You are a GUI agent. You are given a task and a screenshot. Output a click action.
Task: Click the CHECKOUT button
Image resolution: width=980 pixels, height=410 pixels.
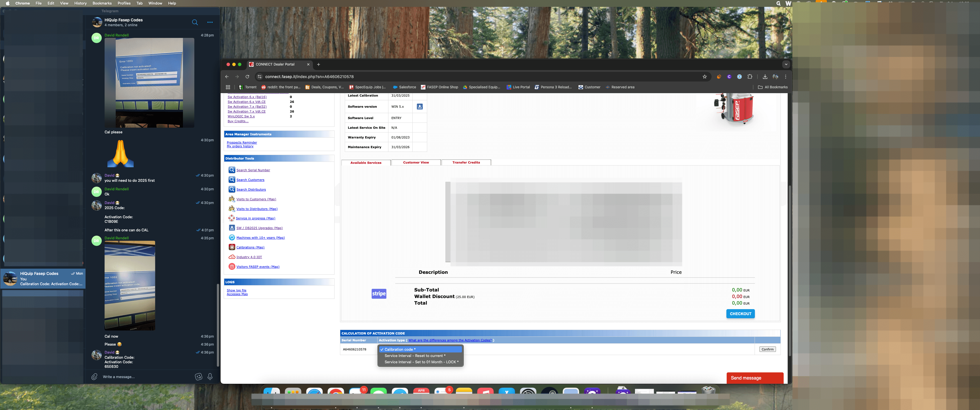[740, 314]
